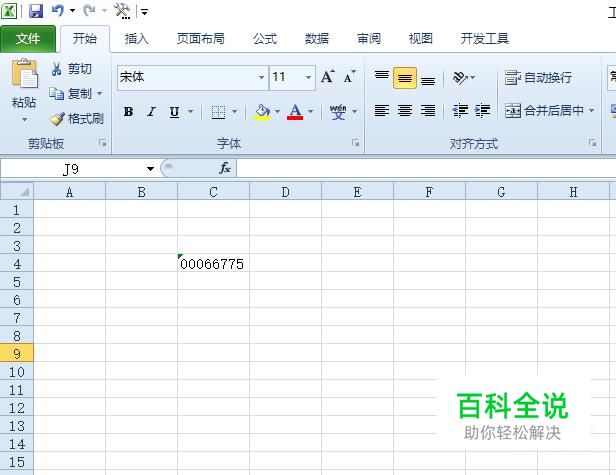This screenshot has height=475, width=616.
Task: Click the Select All corner button
Action: (17, 191)
